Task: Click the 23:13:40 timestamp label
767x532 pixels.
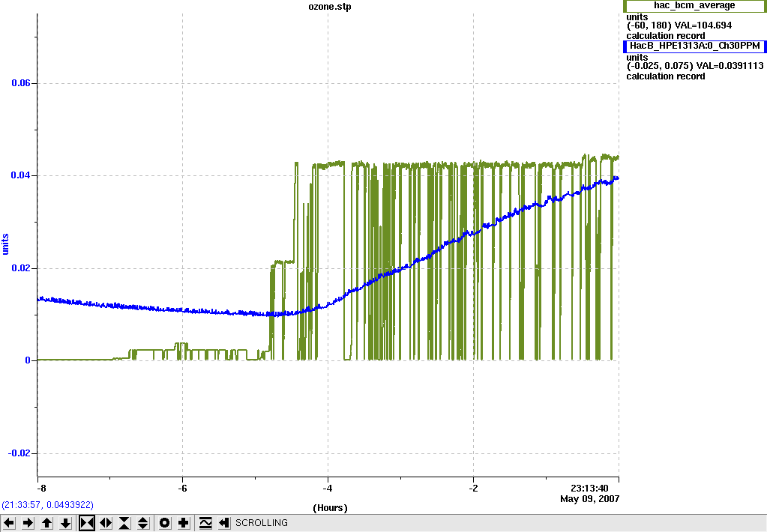Action: pos(589,488)
